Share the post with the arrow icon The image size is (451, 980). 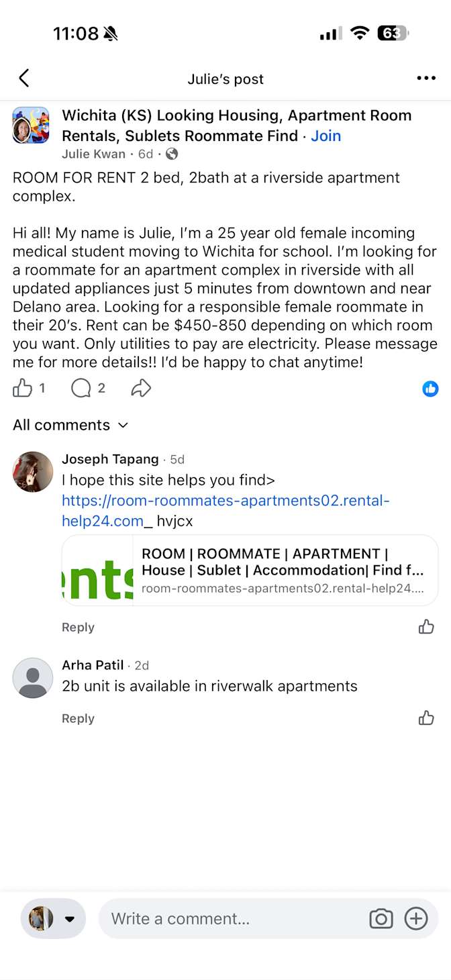pos(141,388)
